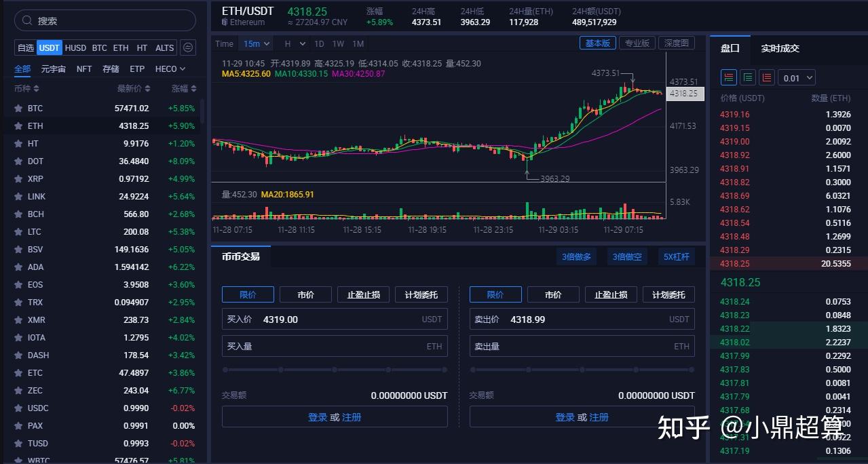Favorite LINK with its star icon
Image resolution: width=868 pixels, height=464 pixels.
18,196
